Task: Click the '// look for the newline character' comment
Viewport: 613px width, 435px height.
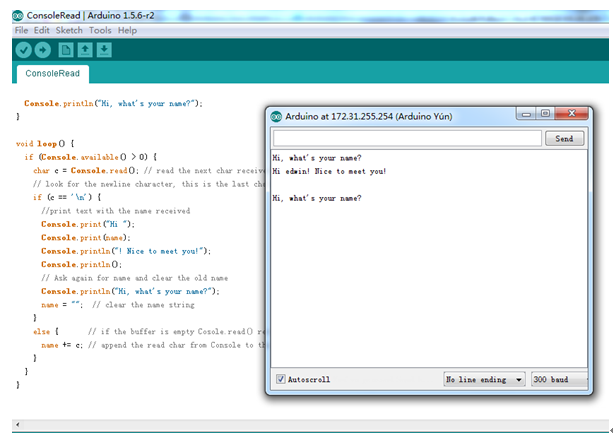Action: coord(149,184)
